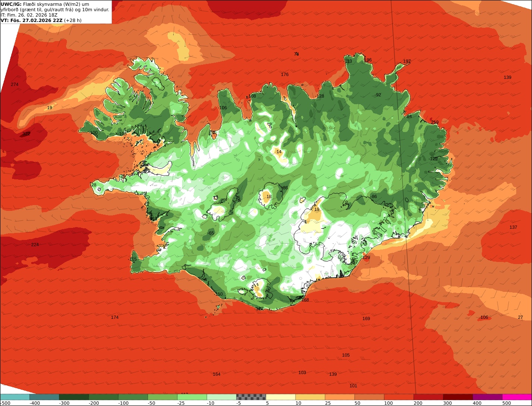This screenshot has width=532, height=406.
Task: Click the gray checkered -5 to 5 legend swatch
Action: point(251,397)
